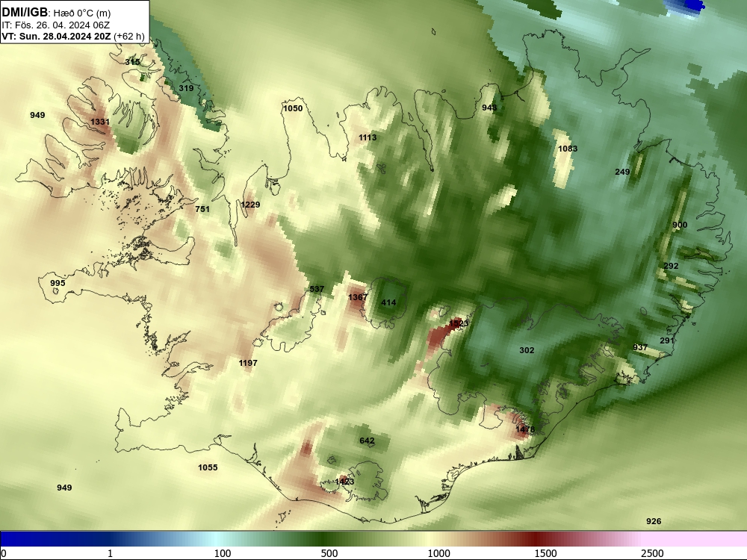Viewport: 747px width, 560px height.
Task: Click the colour scale label 100
Action: pos(223,553)
